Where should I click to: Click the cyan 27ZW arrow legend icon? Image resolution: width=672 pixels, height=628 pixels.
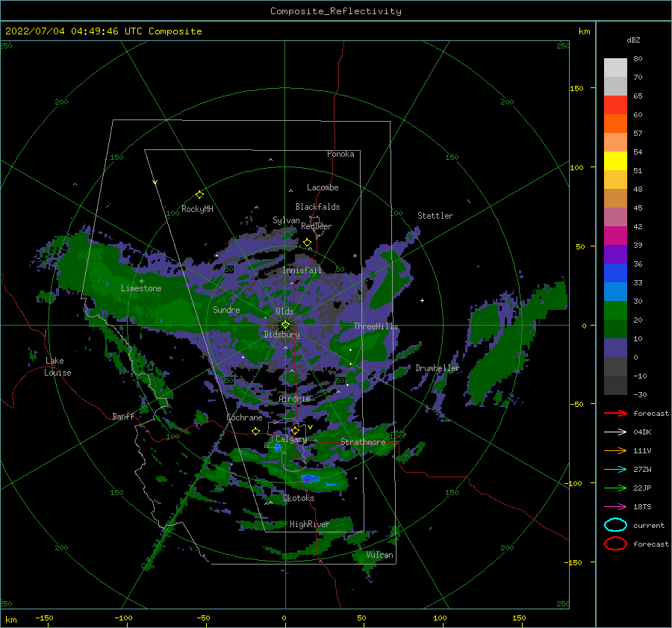tap(615, 470)
